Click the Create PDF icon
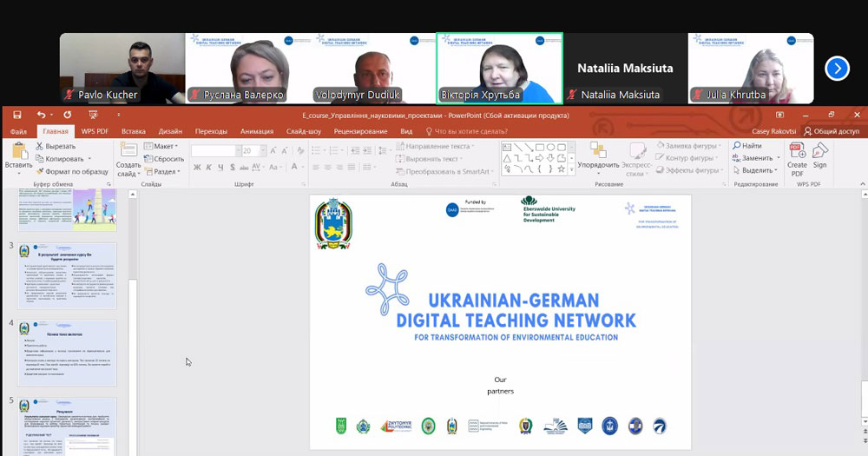 (797, 151)
